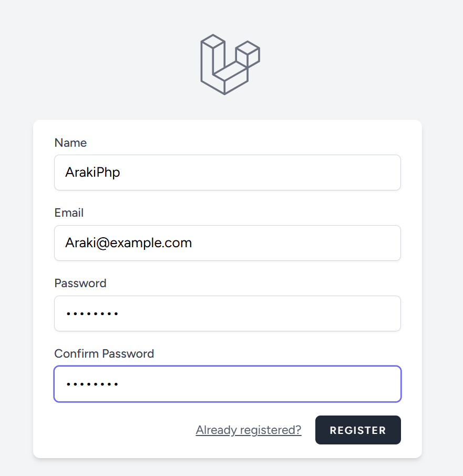Click the Laravel logo at top

pos(230,65)
